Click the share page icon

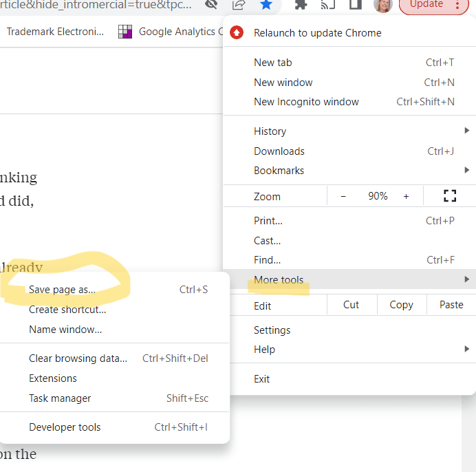239,5
